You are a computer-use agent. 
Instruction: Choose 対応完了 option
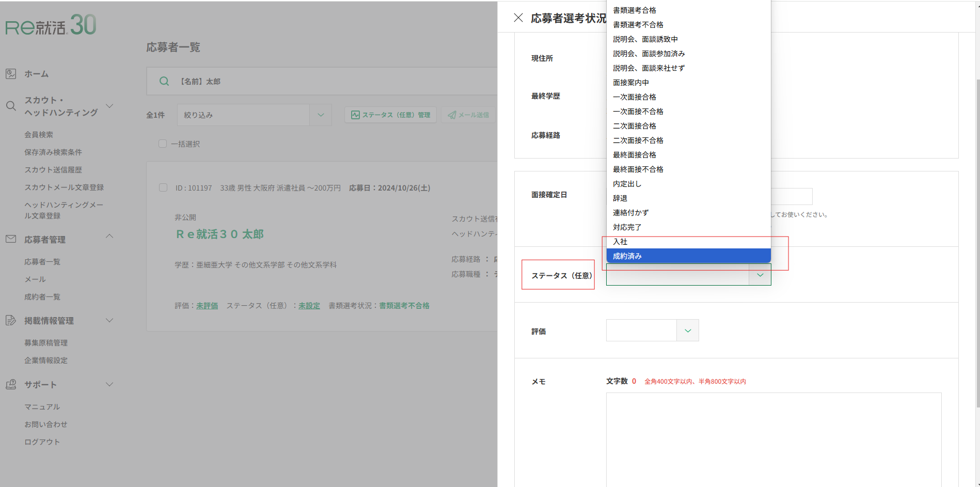689,227
